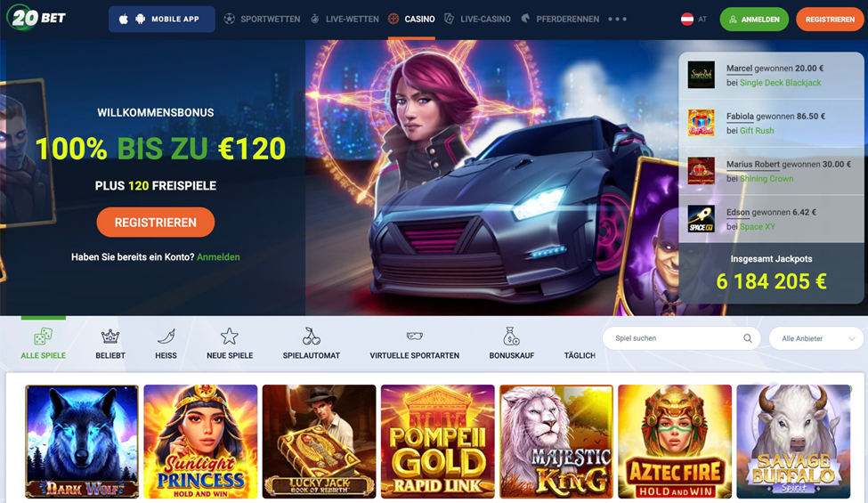Screen dimensions: 868x503
Task: Click the search magnifier icon
Action: click(x=747, y=338)
